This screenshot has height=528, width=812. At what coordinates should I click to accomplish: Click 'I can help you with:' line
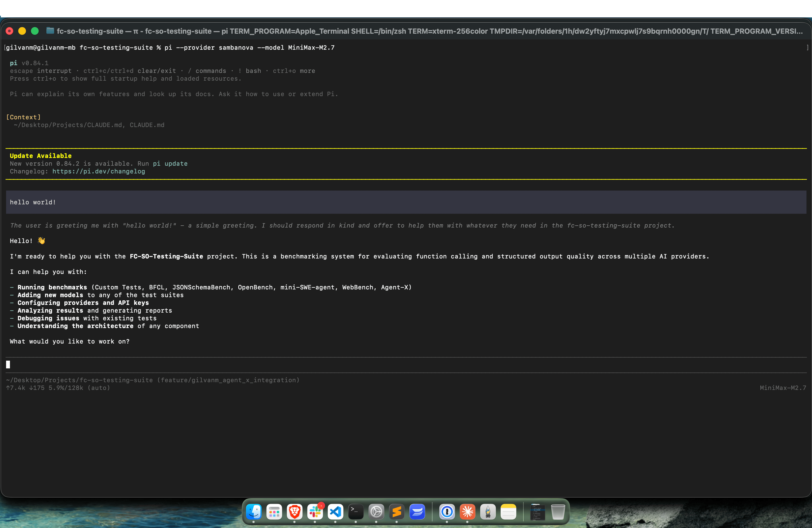tap(48, 272)
